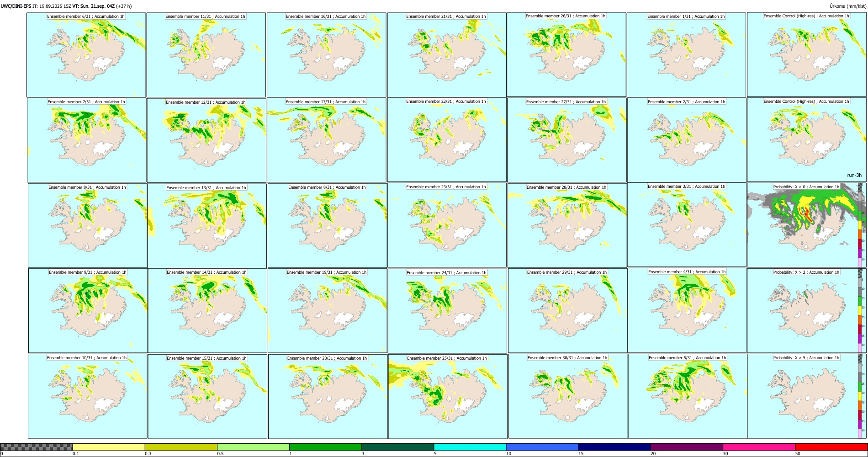The image size is (868, 457).
Task: View the Ensemble member 3/31 map
Action: (x=687, y=224)
